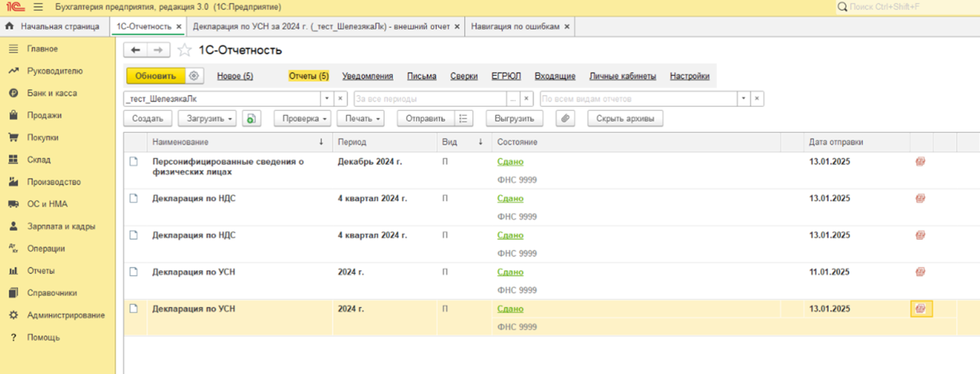
Task: Click the 1C logo in the title bar
Action: coord(15,7)
